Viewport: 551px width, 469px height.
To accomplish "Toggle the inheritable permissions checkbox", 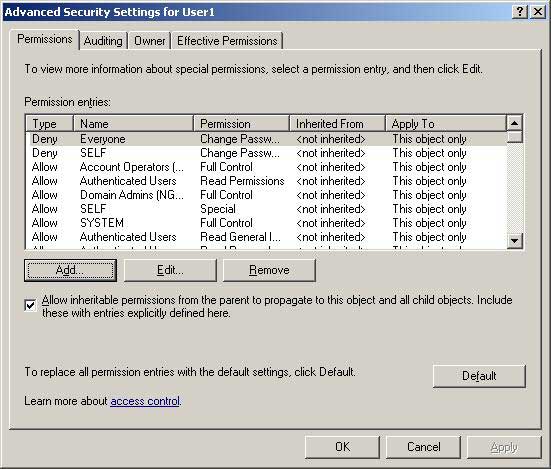I will (31, 305).
